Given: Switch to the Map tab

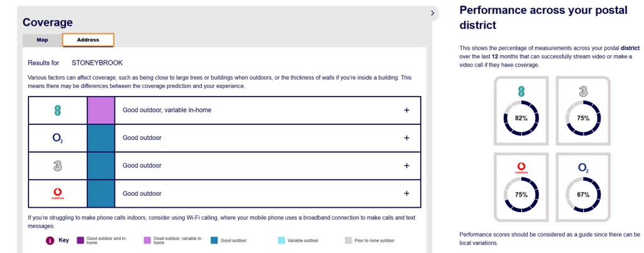Looking at the screenshot, I should pos(42,40).
